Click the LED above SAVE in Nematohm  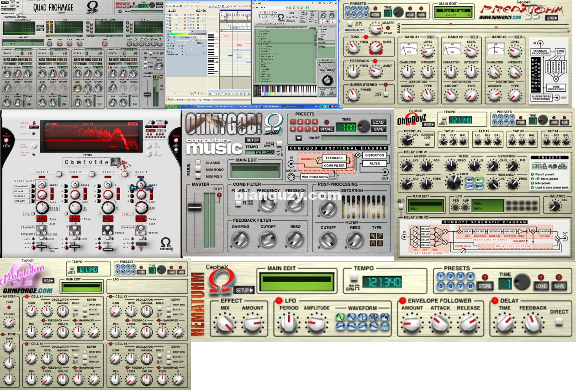tap(559, 277)
